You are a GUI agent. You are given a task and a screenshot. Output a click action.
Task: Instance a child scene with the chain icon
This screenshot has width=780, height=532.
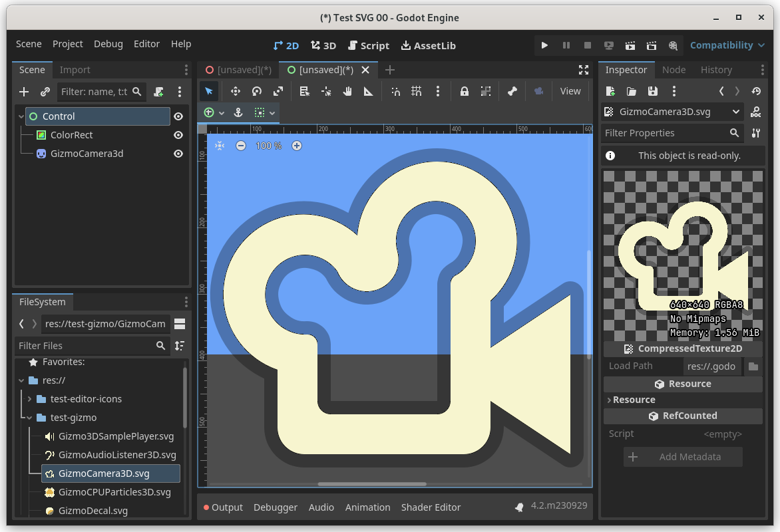45,91
